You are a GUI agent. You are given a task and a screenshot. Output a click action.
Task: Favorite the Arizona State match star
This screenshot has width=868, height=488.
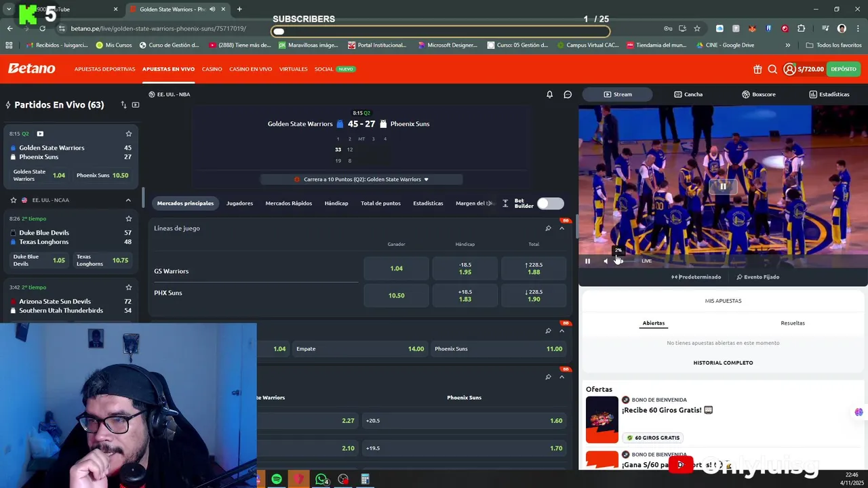(x=128, y=287)
